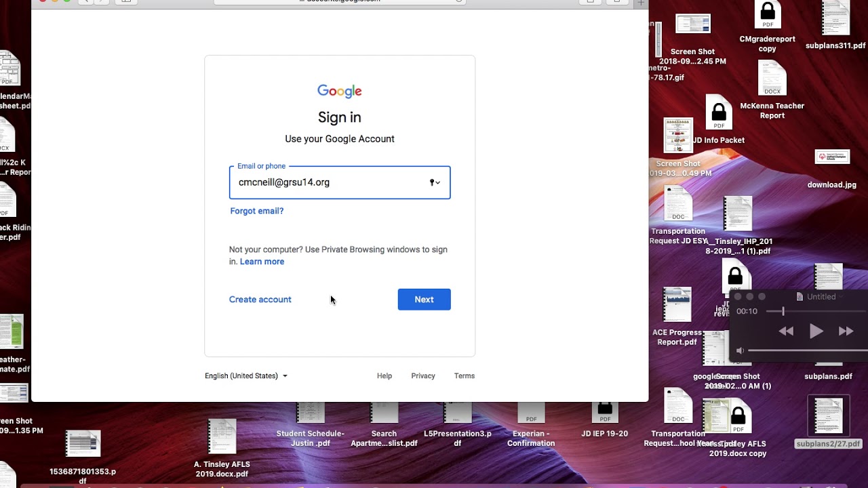Select the 1536871801353.pdf desktop file
Viewport: 868px width, 488px height.
tap(83, 444)
